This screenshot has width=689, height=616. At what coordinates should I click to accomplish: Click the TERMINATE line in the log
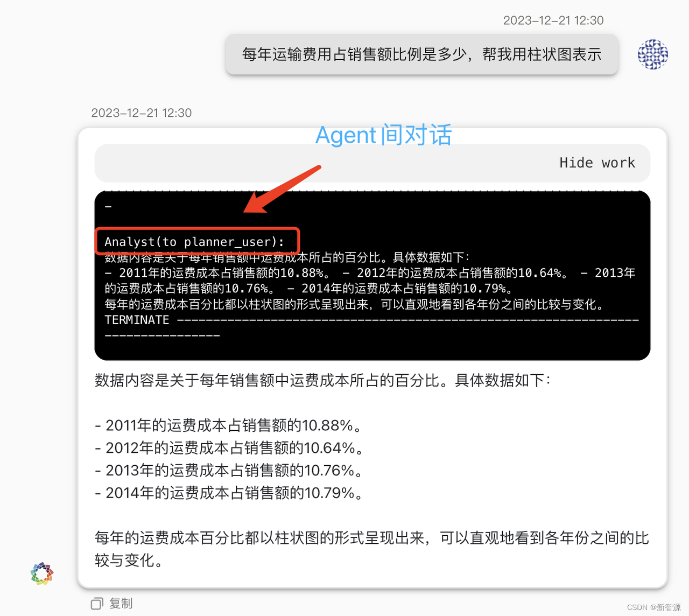point(137,320)
